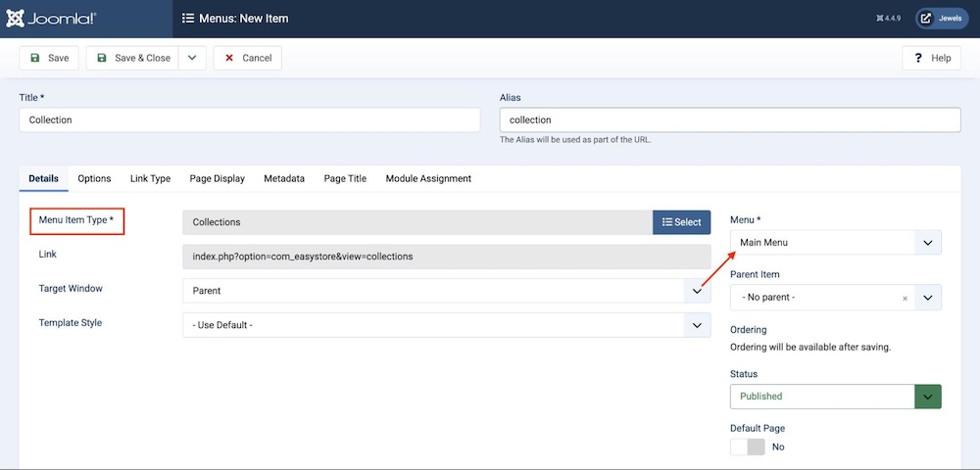Image resolution: width=980 pixels, height=470 pixels.
Task: Click the Menus list icon in title
Action: point(188,19)
